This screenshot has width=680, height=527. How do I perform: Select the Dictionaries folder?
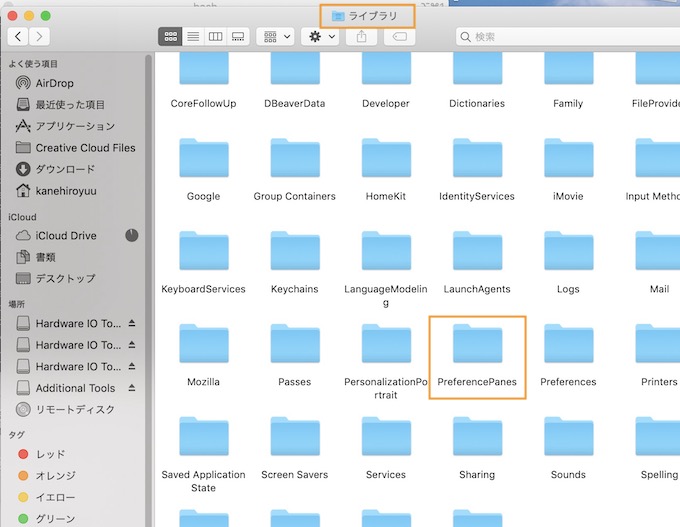[477, 68]
